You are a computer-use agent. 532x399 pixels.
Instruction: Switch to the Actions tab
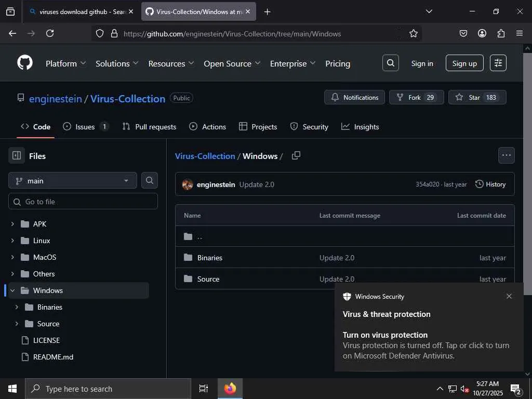208,127
